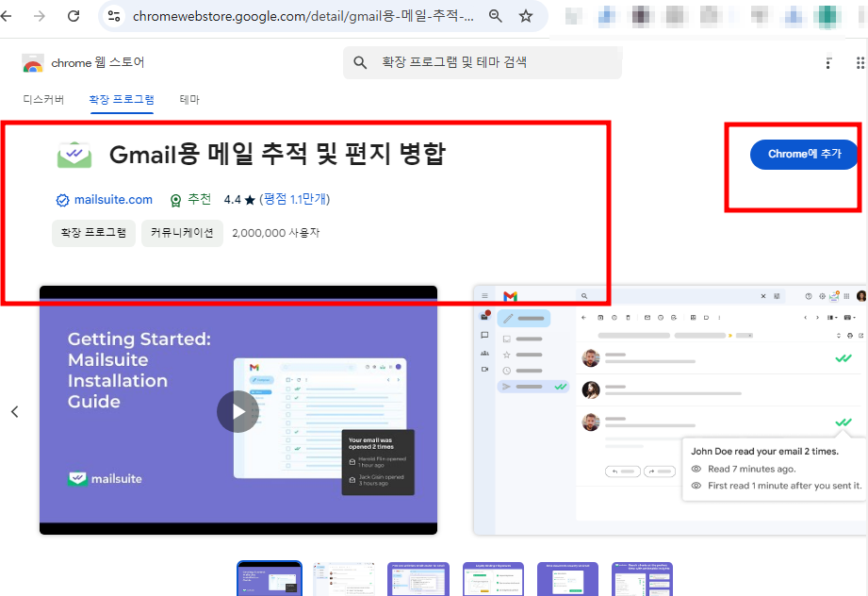Viewport: 868px width, 596px height.
Task: Switch to the 테마 tab
Action: coord(189,99)
